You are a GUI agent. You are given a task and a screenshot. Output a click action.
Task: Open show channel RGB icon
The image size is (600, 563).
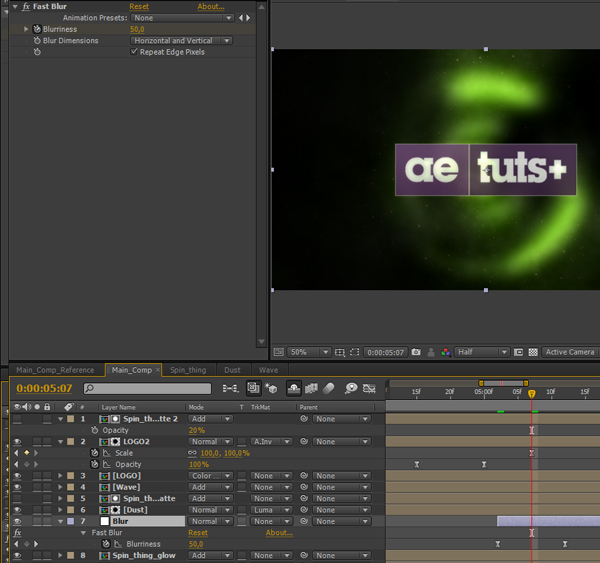pos(445,352)
